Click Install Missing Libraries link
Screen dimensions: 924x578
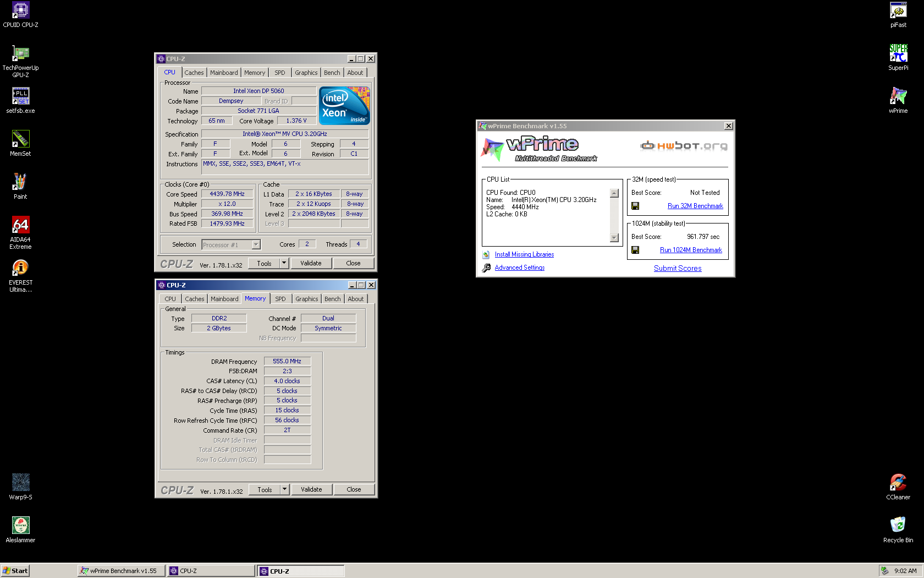click(524, 255)
